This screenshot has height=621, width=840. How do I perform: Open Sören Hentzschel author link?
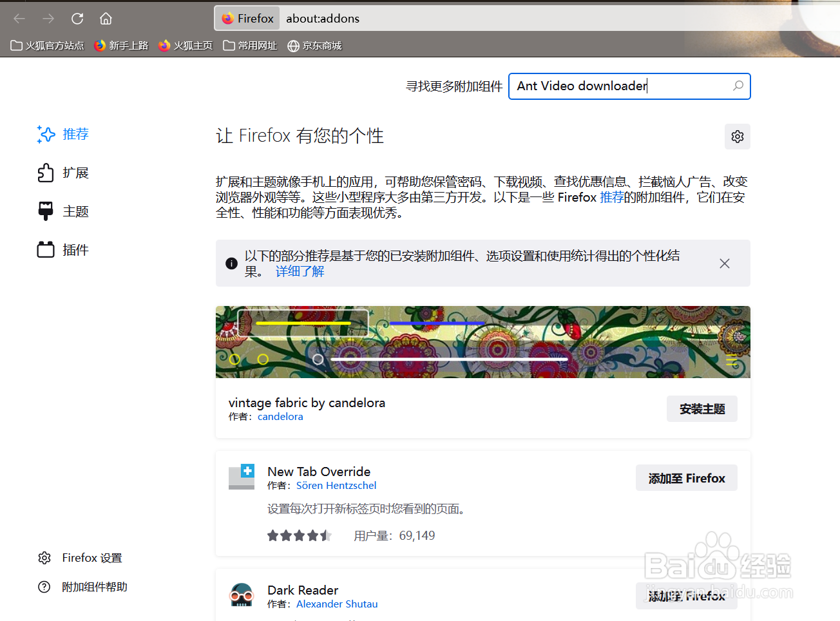click(x=336, y=486)
